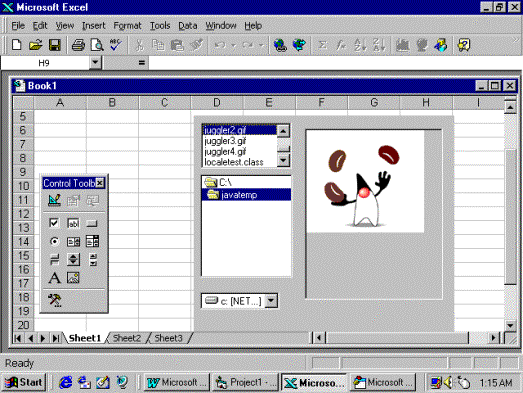Open the Format menu
Screen dimensions: 523x393
pyautogui.click(x=127, y=26)
